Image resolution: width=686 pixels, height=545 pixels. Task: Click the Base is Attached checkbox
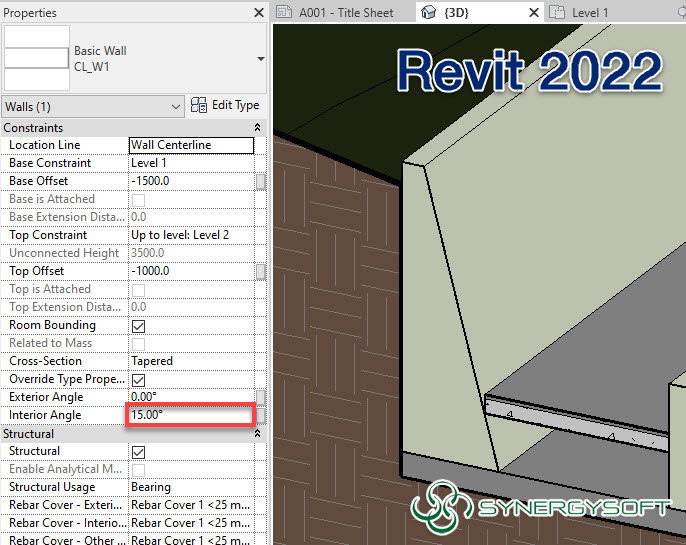(x=138, y=200)
